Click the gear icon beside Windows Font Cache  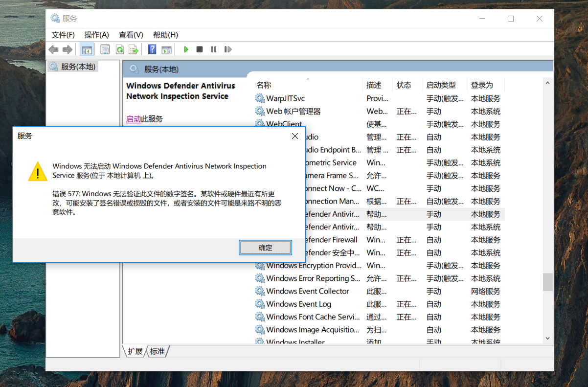click(x=260, y=317)
